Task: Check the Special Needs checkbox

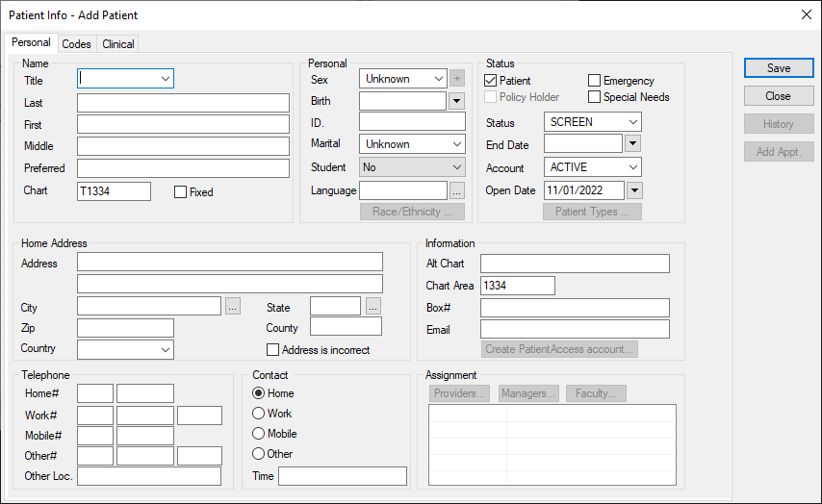Action: click(595, 97)
